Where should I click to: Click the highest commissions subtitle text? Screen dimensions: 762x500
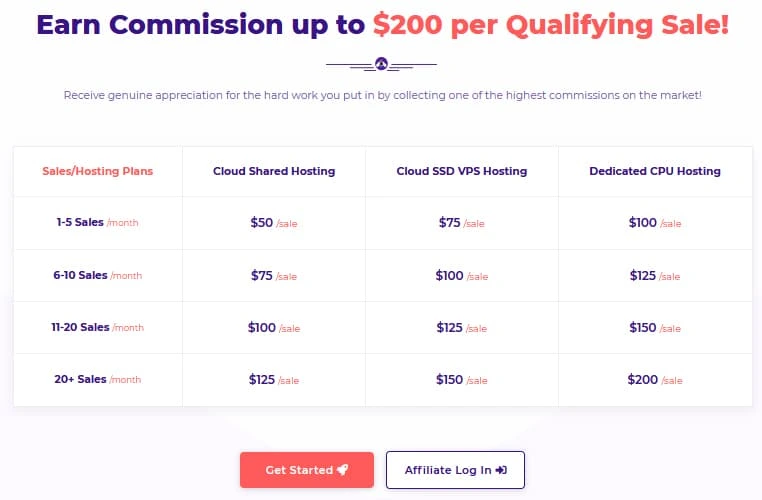[x=382, y=95]
